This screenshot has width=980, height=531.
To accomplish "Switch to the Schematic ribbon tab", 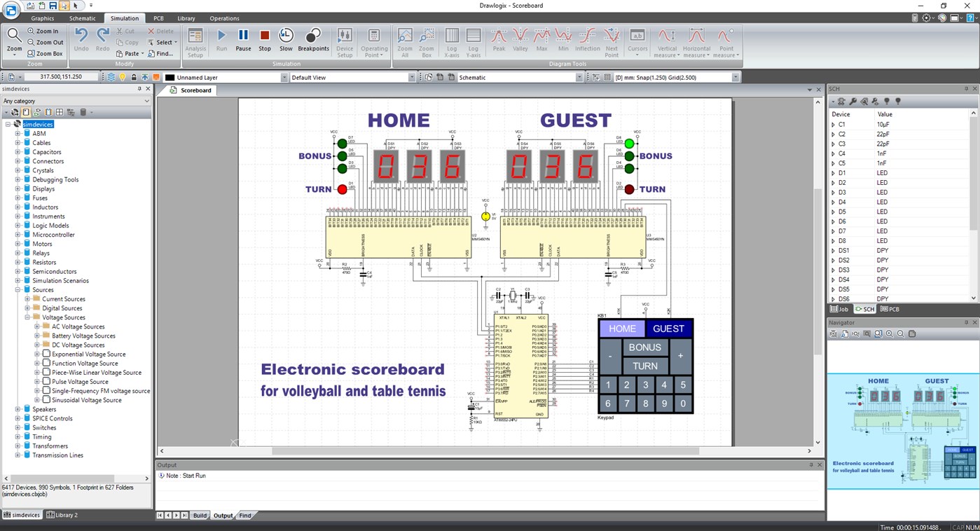I will coord(82,18).
